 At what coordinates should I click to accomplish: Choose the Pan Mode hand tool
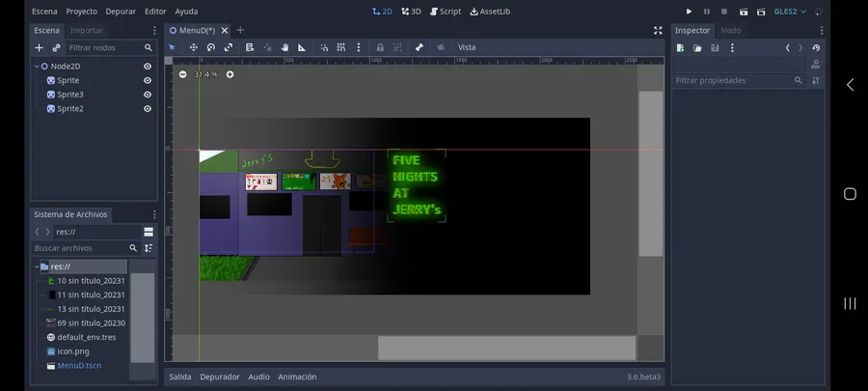click(x=285, y=47)
